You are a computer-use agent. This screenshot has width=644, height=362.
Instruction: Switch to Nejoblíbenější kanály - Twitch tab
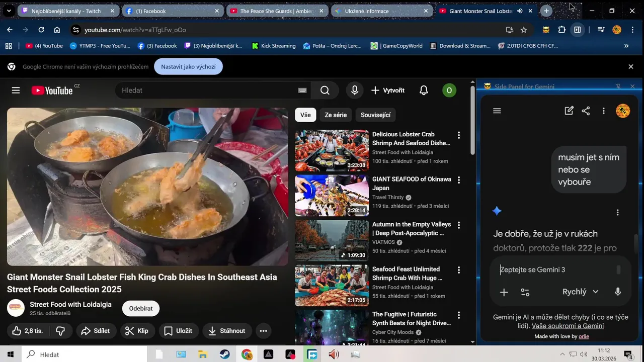pos(68,11)
